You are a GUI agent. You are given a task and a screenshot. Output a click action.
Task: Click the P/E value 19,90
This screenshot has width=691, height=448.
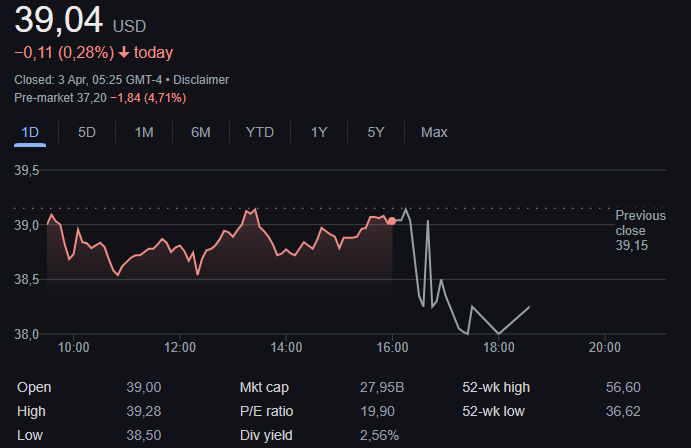(x=377, y=411)
